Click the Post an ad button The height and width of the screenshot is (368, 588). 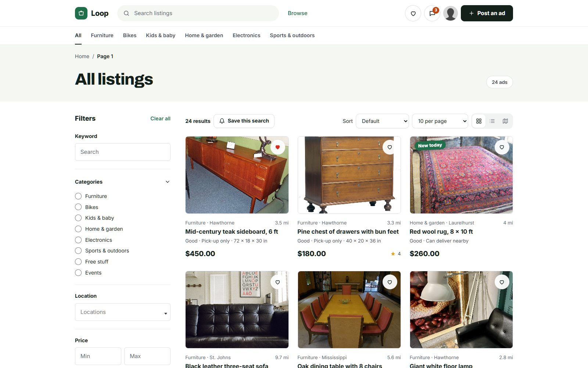(x=487, y=13)
